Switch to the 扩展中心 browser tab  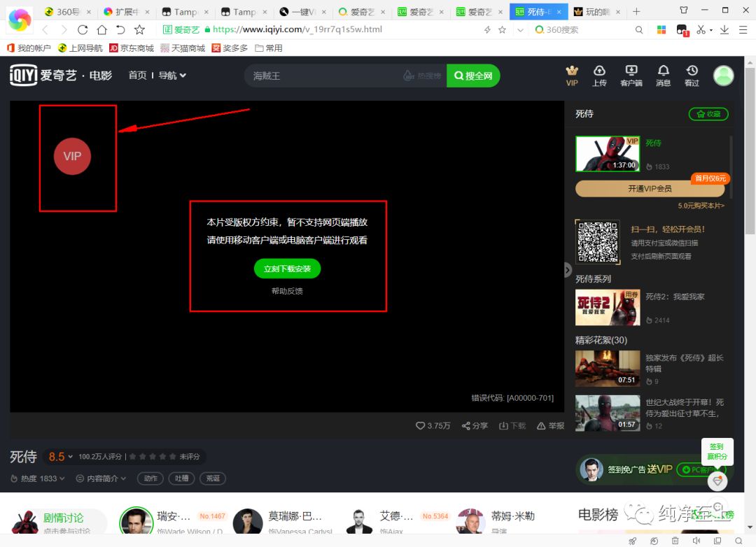coord(126,12)
